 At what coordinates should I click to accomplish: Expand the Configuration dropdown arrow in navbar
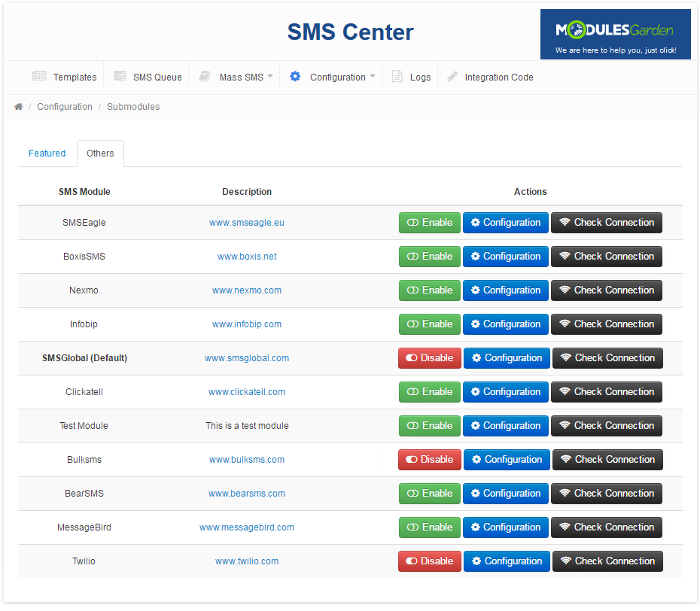click(x=373, y=76)
